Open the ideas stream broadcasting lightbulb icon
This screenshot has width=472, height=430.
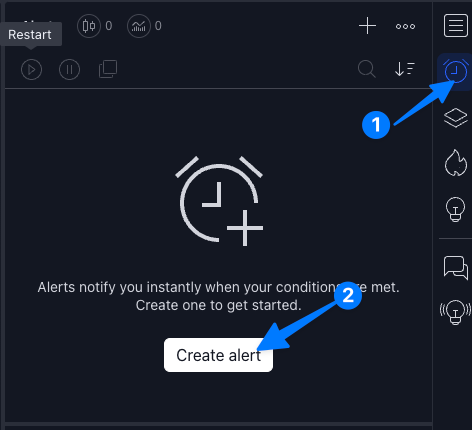(x=455, y=312)
